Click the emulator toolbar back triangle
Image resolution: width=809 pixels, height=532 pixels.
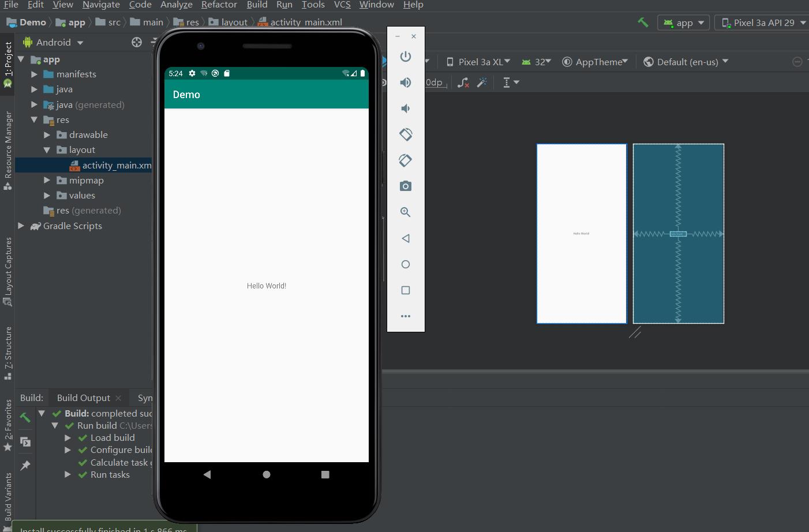(x=406, y=238)
